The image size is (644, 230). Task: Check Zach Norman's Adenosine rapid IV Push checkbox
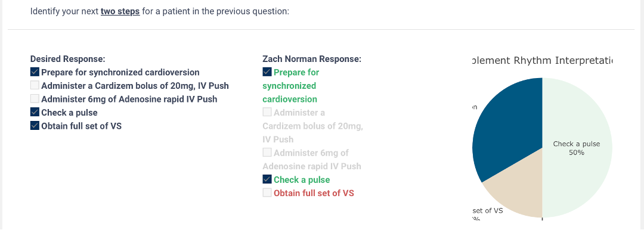click(x=267, y=153)
